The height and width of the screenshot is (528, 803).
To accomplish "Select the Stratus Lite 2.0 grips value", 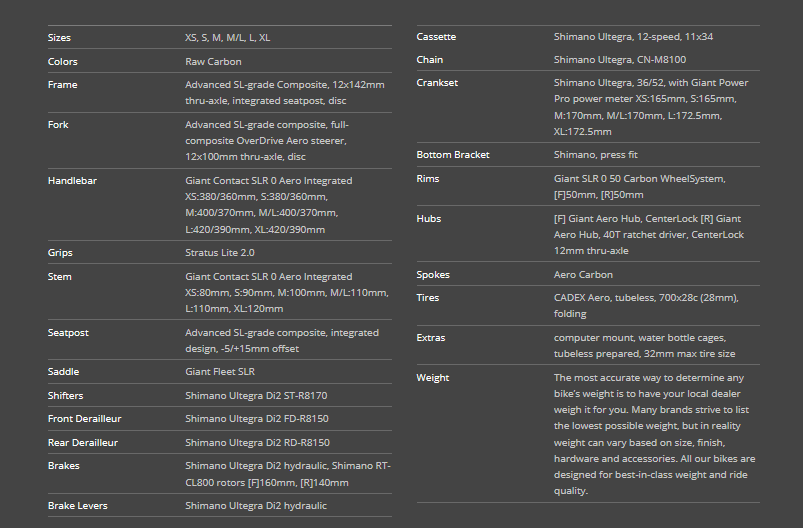I will click(220, 252).
